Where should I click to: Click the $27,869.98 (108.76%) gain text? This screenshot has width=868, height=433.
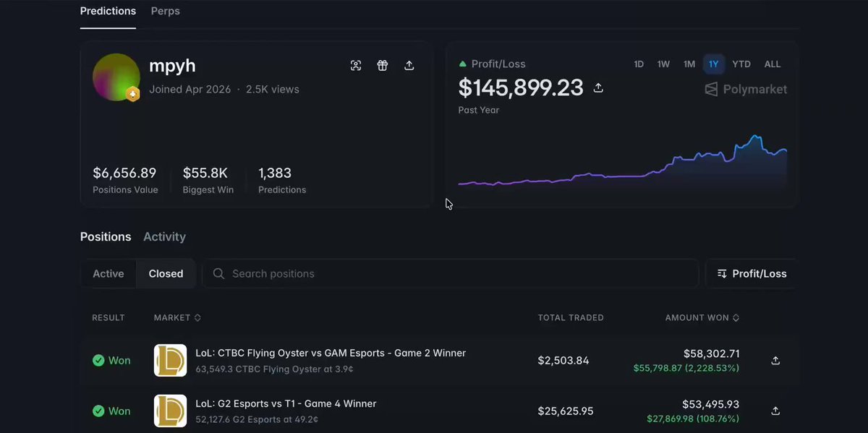click(x=693, y=419)
